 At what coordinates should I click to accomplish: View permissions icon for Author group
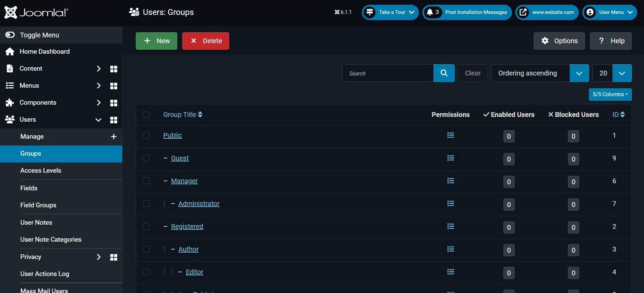[450, 249]
